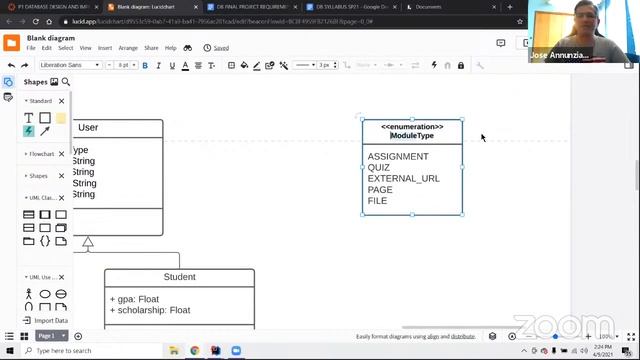Viewport: 640px width, 360px height.
Task: Close the Standard shape library
Action: pyautogui.click(x=62, y=101)
